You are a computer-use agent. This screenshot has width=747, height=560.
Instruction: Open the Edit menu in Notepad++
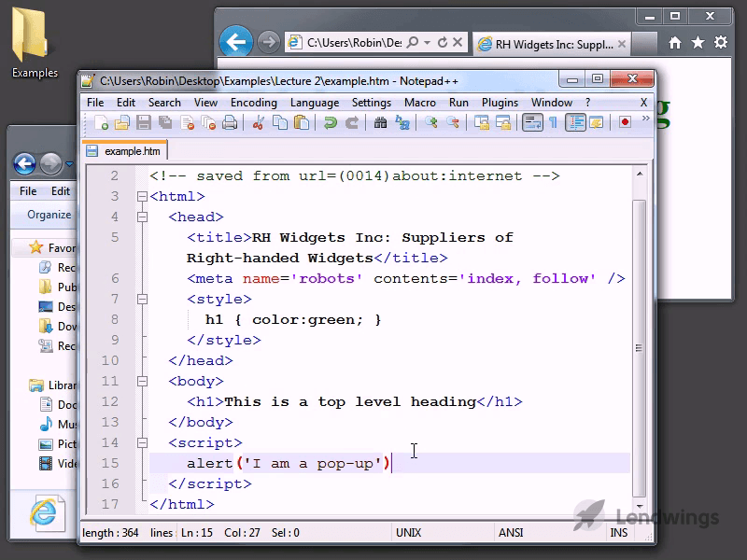click(x=126, y=103)
